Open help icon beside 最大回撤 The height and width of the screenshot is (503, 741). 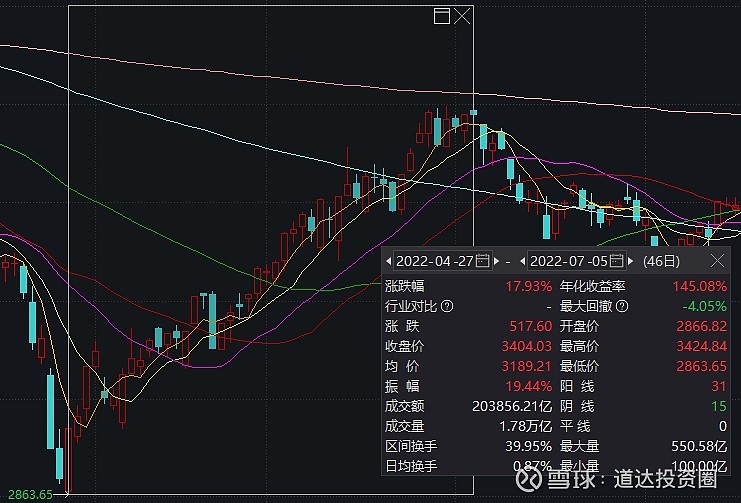(x=622, y=306)
